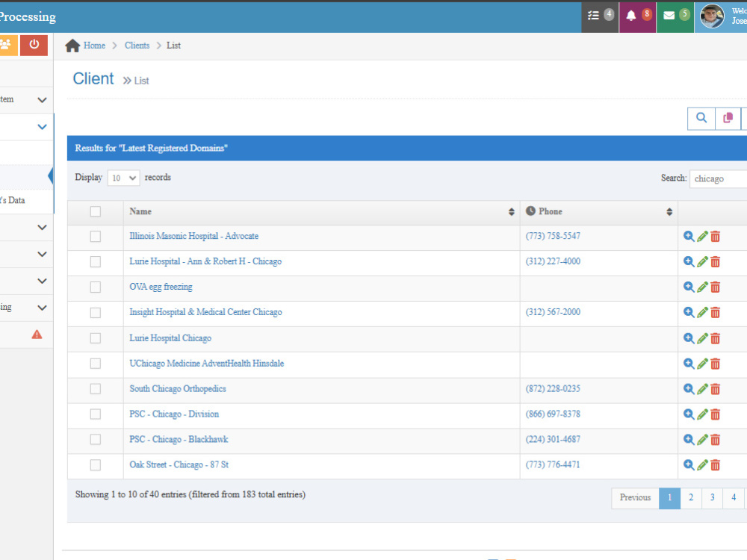Select page 1 in pagination
The width and height of the screenshot is (747, 560).
click(669, 498)
